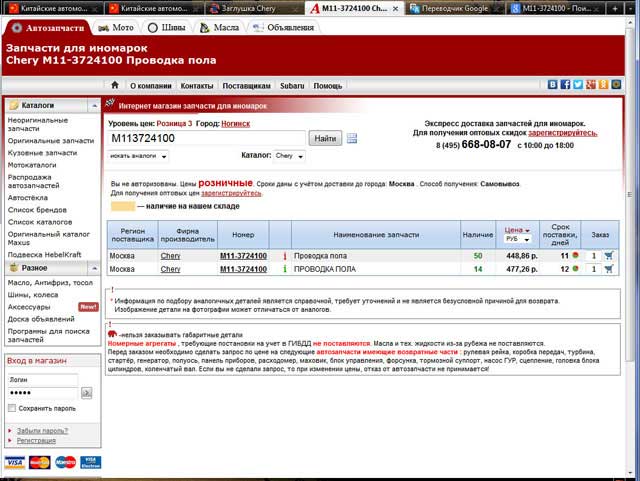Sort the table by Цена

517,230
